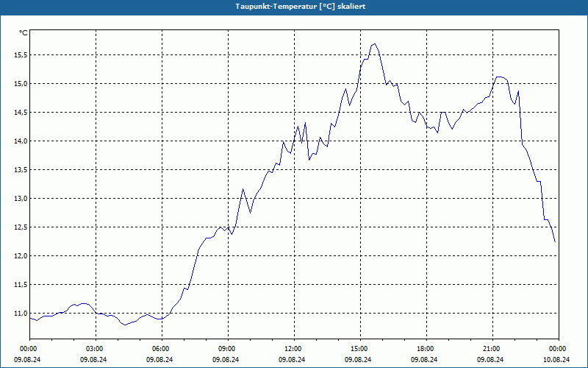588x368 pixels.
Task: Click the 15:00 time label
Action: 360,349
